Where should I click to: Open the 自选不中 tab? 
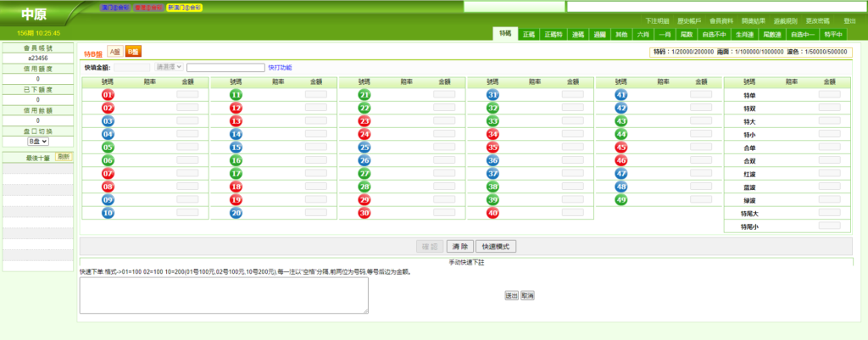[714, 34]
